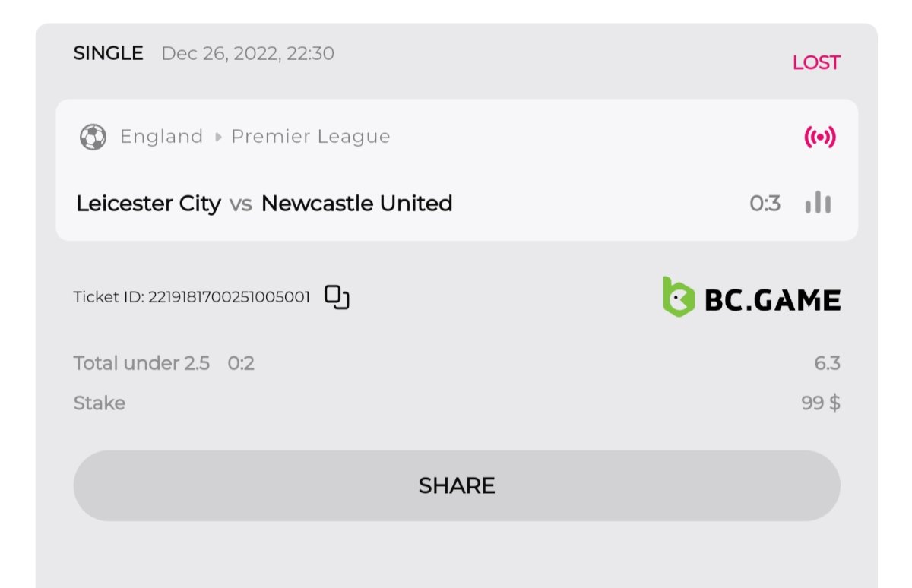Click the LOST bet status label

(815, 63)
